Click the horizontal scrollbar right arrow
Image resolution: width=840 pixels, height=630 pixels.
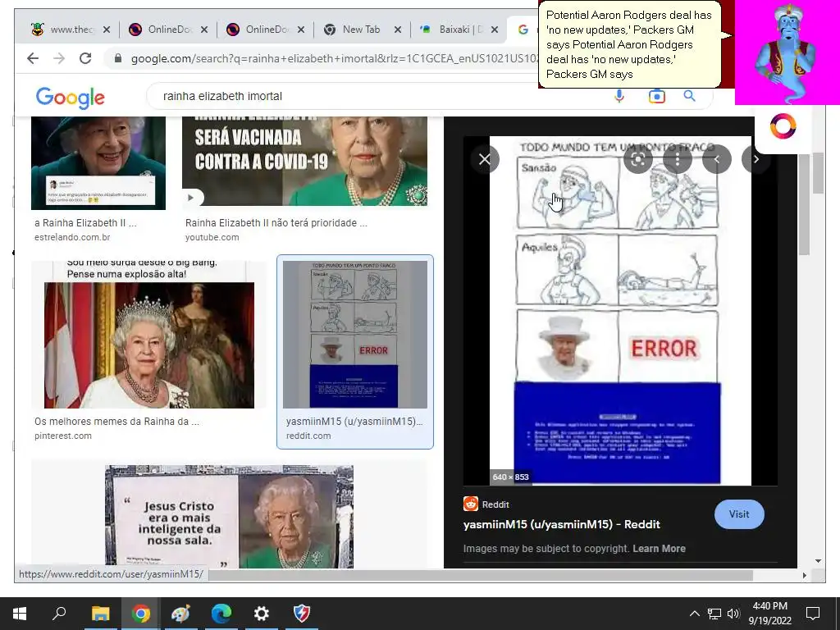coord(804,575)
